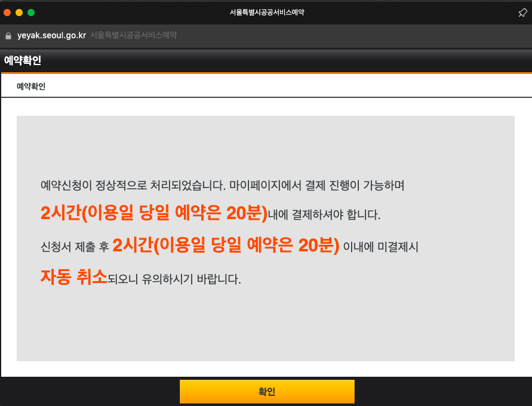The height and width of the screenshot is (406, 532).
Task: Click the lock security icon
Action: click(x=8, y=35)
